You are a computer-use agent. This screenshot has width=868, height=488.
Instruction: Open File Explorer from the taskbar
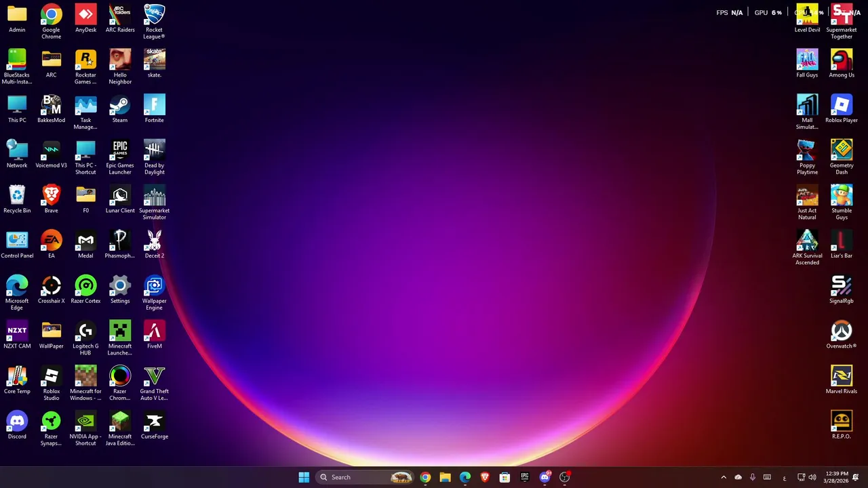pos(445,477)
